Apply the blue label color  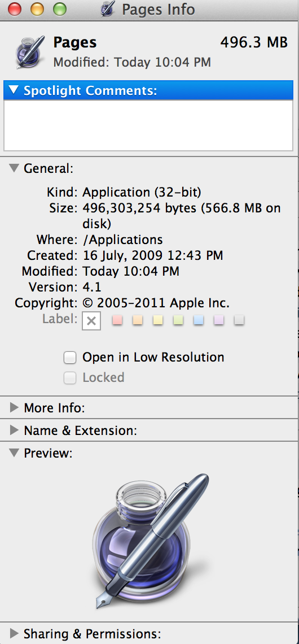[199, 320]
